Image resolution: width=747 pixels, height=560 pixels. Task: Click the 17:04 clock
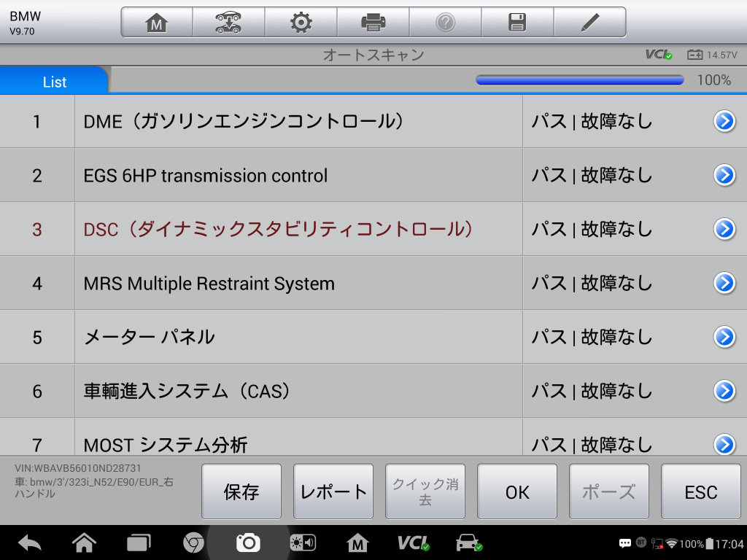pos(729,544)
